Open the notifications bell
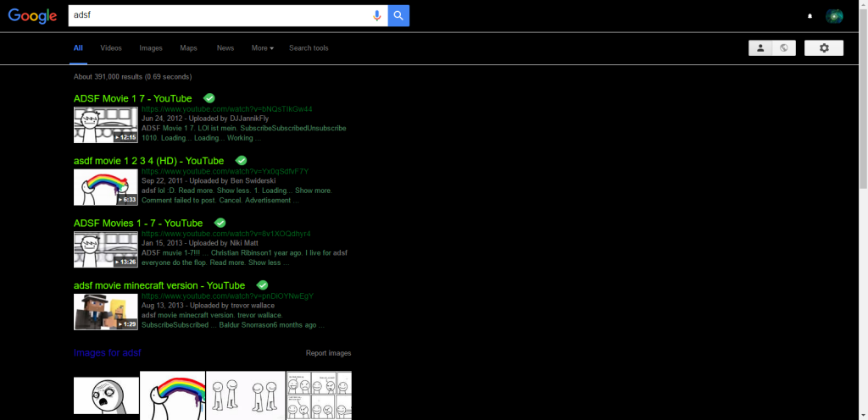 coord(810,16)
